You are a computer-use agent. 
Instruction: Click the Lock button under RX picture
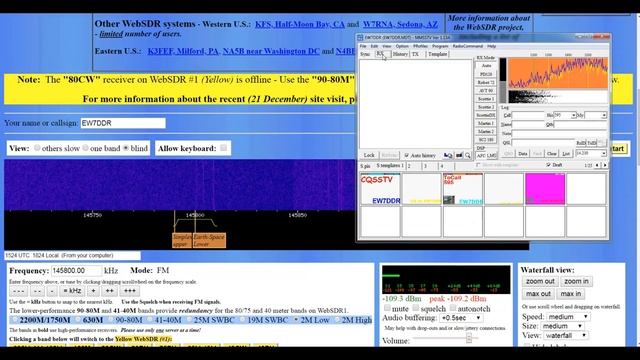pyautogui.click(x=369, y=156)
